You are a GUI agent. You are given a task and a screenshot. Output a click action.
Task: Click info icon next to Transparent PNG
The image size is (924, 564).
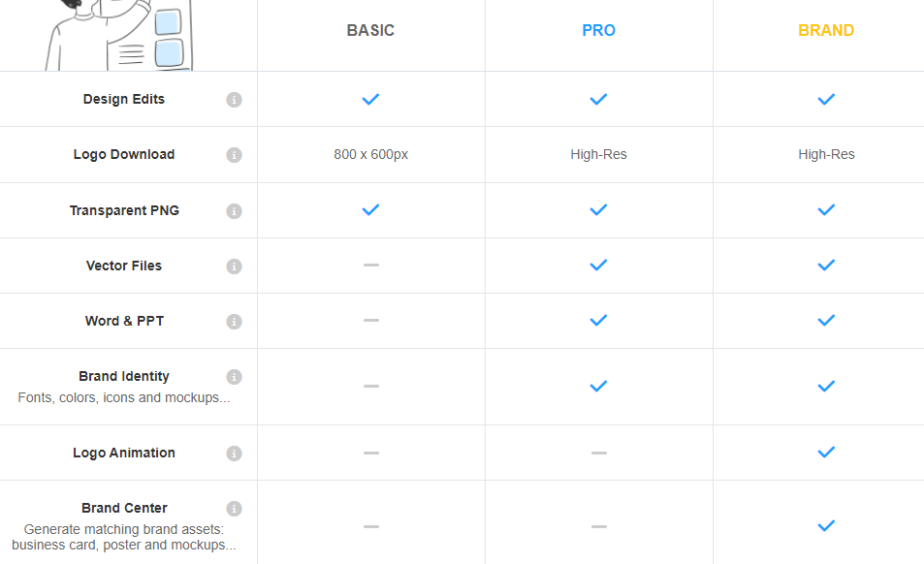coord(234,210)
